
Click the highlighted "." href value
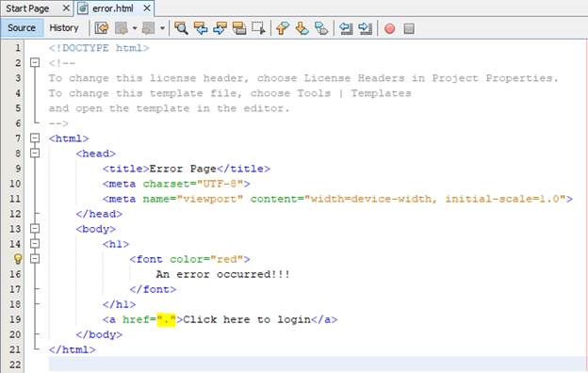166,319
